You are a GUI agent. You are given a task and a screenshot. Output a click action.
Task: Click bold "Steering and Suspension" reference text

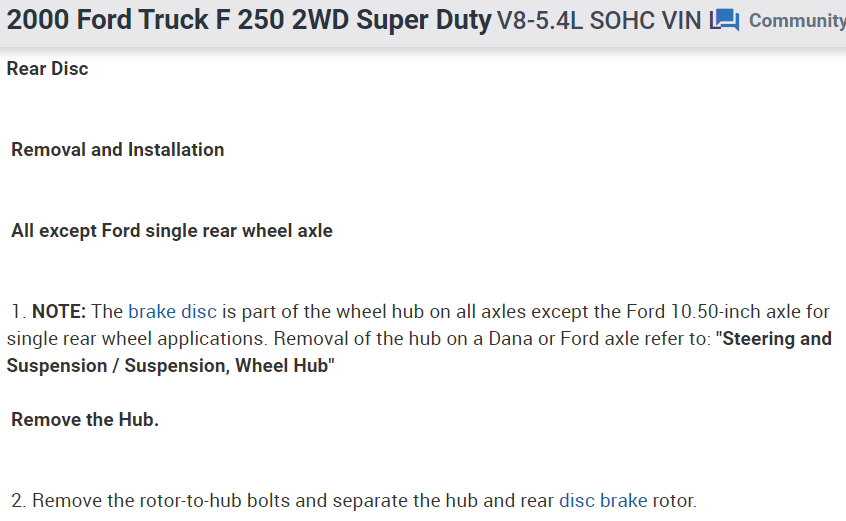777,338
